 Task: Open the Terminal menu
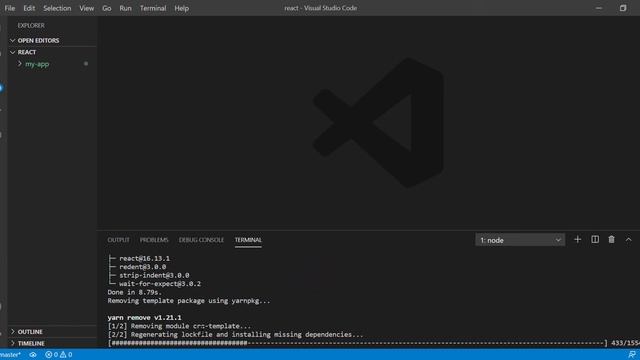pyautogui.click(x=153, y=8)
